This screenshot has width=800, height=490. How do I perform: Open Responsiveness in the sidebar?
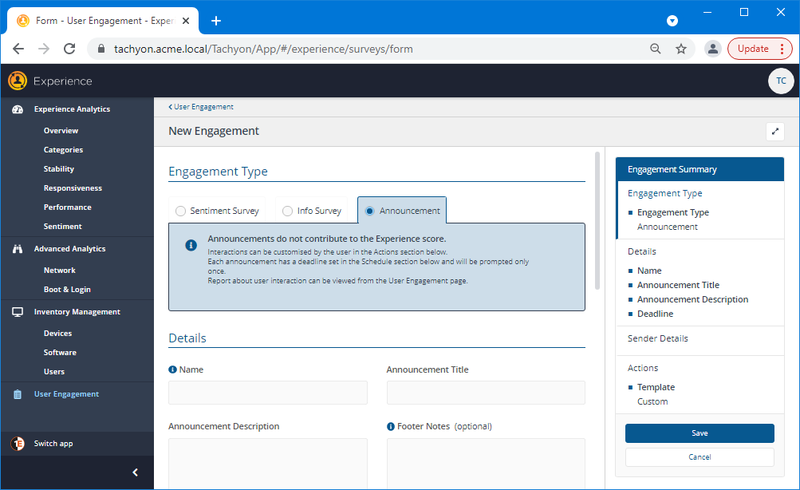click(72, 188)
